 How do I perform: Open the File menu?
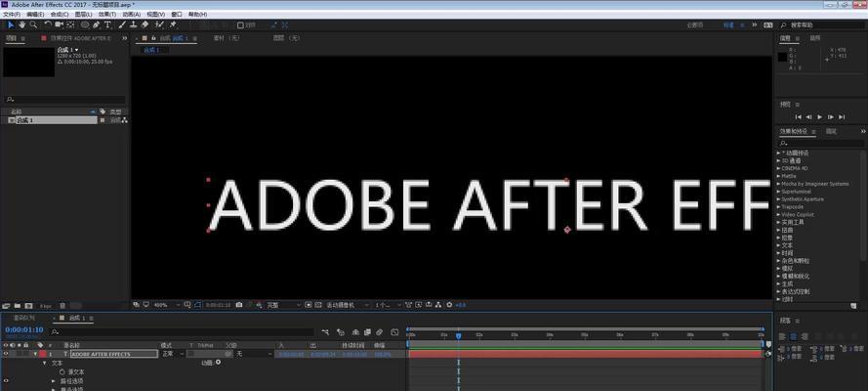coord(12,14)
